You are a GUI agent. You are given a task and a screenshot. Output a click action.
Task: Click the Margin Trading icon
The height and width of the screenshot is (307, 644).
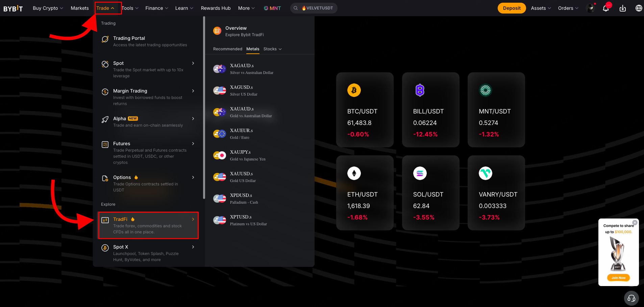pos(105,92)
